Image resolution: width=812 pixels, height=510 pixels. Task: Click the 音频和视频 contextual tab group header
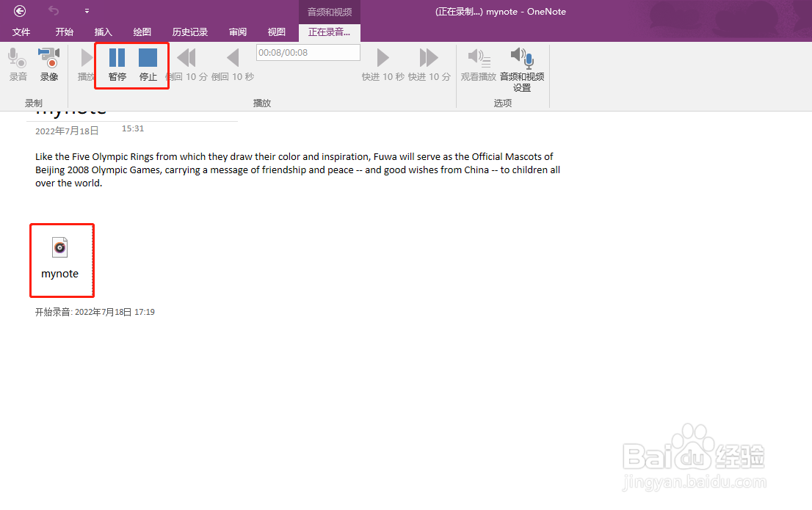click(330, 12)
